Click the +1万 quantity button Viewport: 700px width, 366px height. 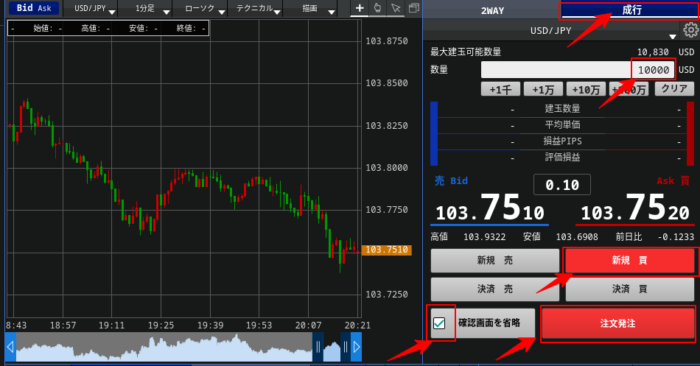pyautogui.click(x=543, y=90)
